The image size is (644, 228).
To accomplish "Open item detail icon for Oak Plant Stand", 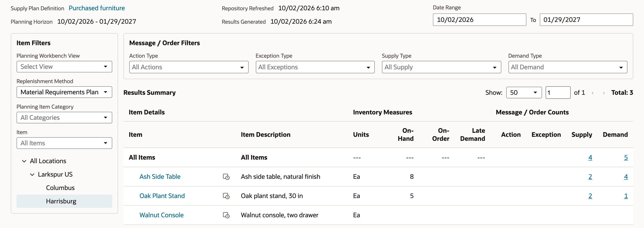I will click(226, 196).
